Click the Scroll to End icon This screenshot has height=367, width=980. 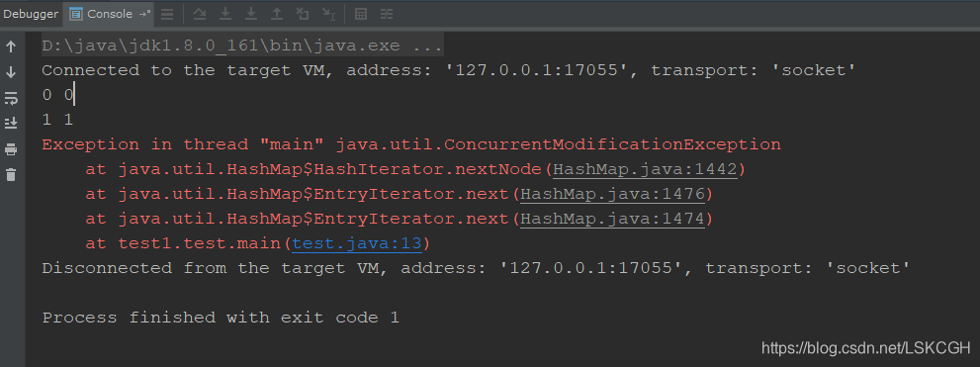11,124
